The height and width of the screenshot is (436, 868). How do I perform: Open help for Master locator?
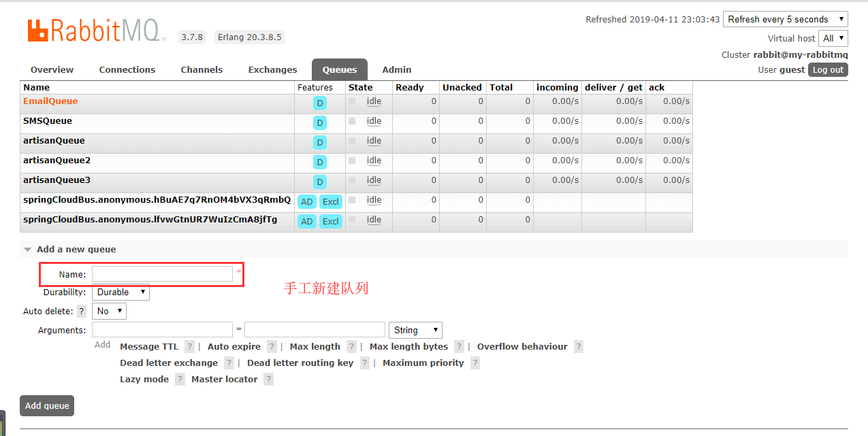(x=269, y=380)
